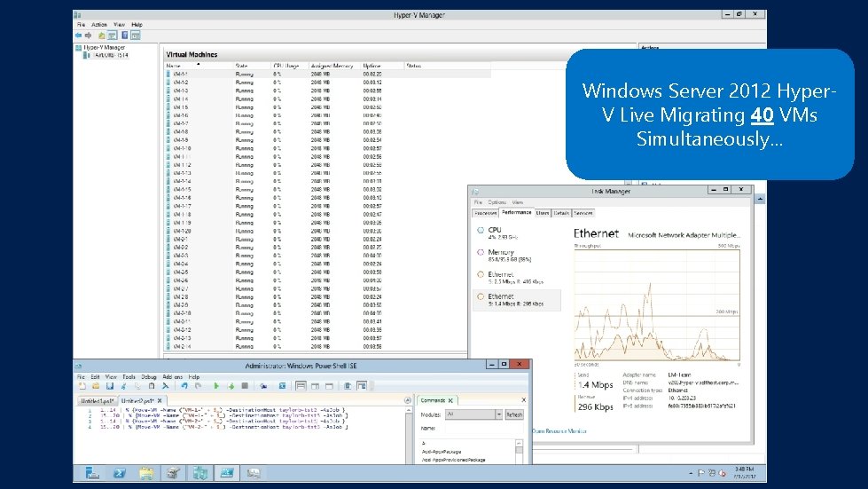Open Options menu in Task Manager
Screen dimensions: 868x489
(x=497, y=202)
